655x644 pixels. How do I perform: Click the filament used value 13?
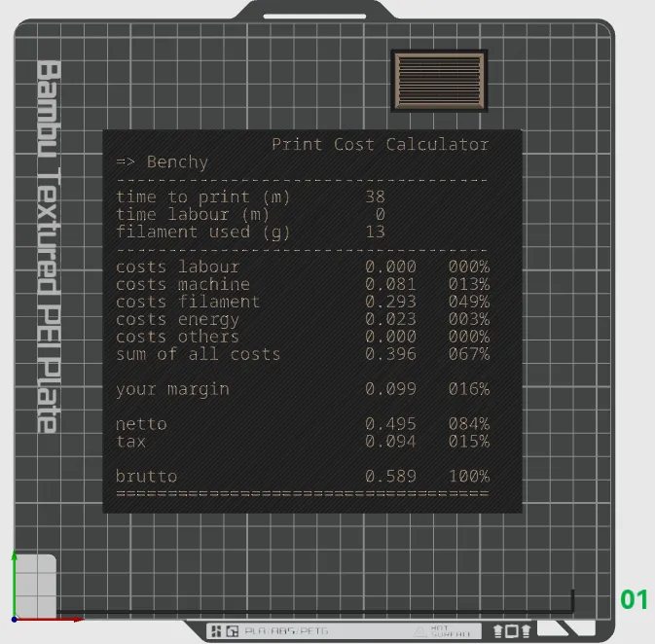(375, 232)
